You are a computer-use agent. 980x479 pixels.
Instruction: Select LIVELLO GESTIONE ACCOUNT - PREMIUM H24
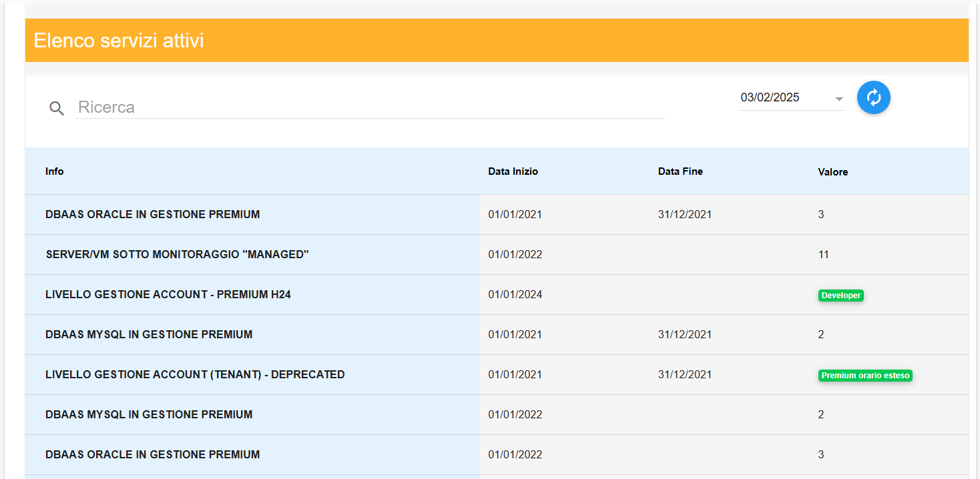click(x=168, y=294)
